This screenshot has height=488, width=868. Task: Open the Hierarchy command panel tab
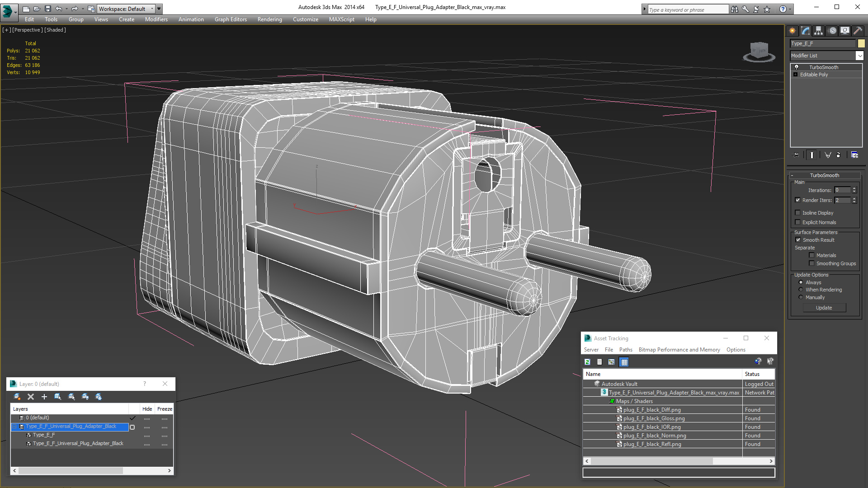(x=819, y=31)
